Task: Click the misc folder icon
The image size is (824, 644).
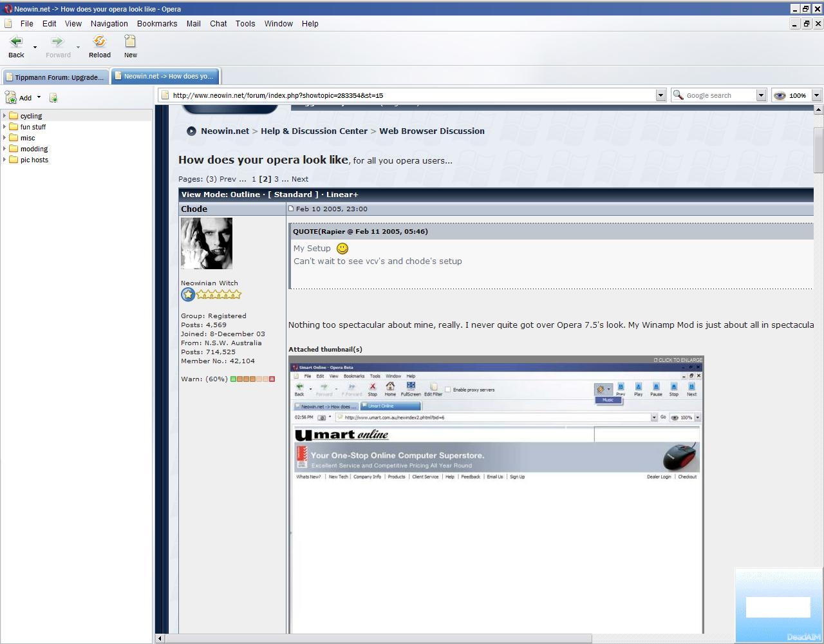Action: [x=14, y=138]
